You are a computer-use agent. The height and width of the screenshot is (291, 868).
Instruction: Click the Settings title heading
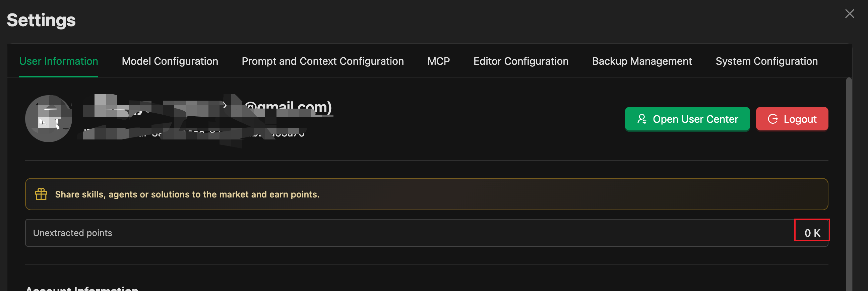[x=41, y=20]
